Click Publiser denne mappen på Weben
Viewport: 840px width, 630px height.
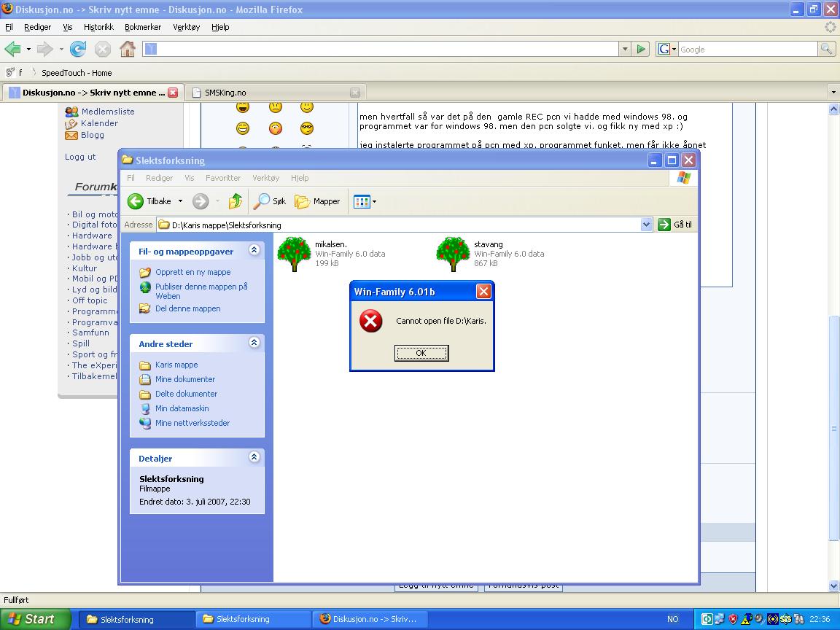click(201, 291)
